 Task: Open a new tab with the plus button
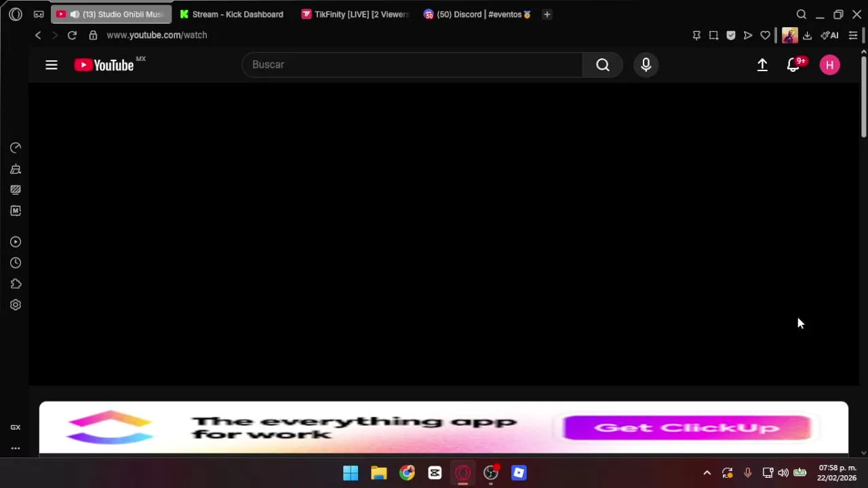[547, 14]
